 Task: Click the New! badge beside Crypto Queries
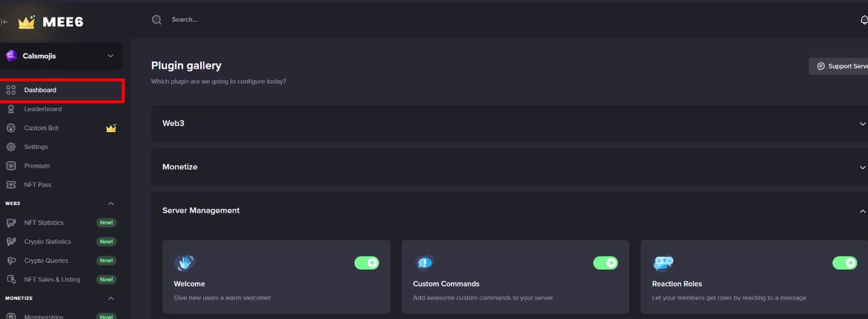(106, 261)
